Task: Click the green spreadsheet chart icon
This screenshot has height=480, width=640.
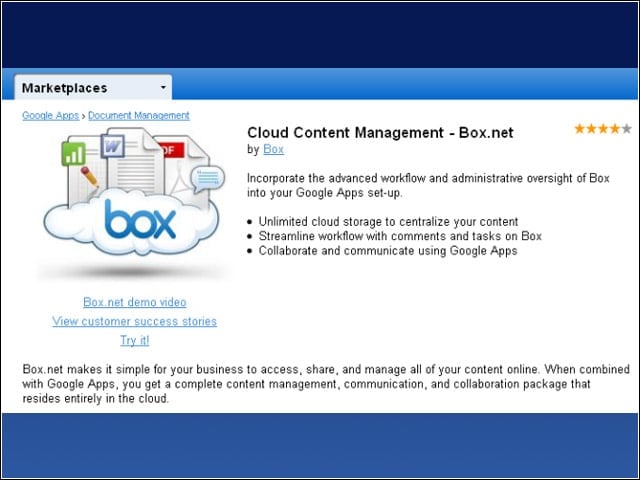Action: (73, 154)
